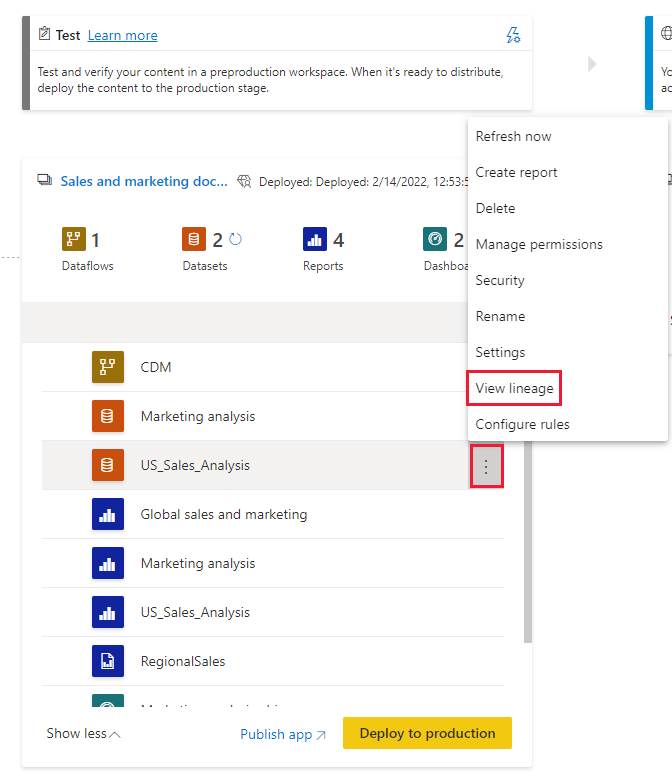Select the CDM row
This screenshot has width=672, height=777.
[x=273, y=367]
